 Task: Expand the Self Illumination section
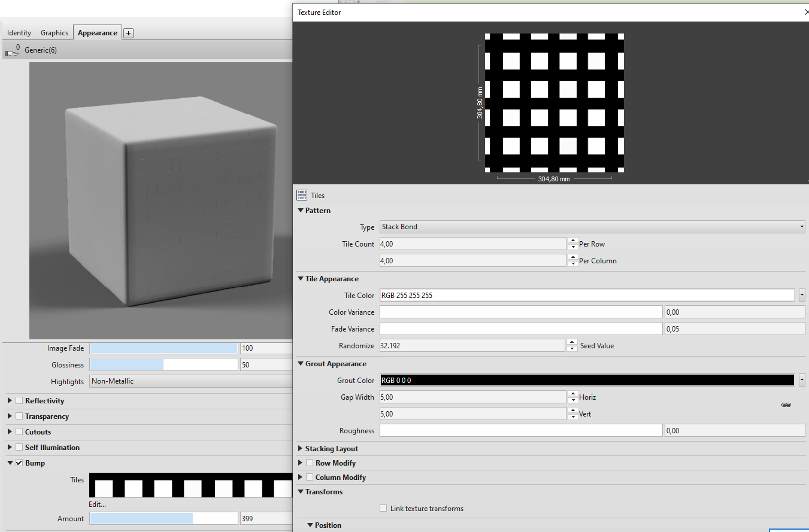pyautogui.click(x=10, y=448)
